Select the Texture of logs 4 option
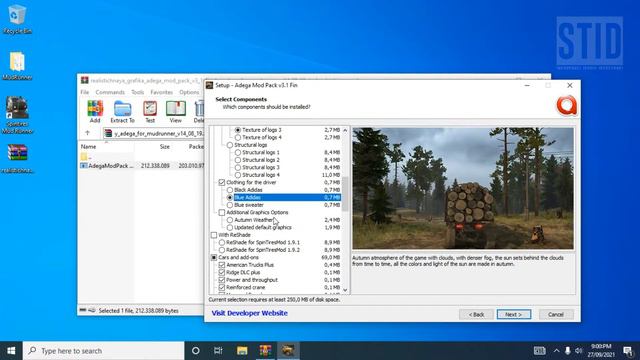The width and height of the screenshot is (640, 360). 238,138
